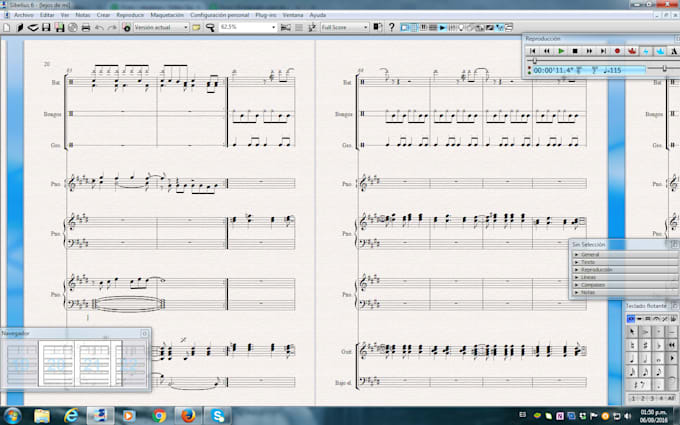Click the yellow comment note icon
680x425 pixels.
(x=196, y=27)
